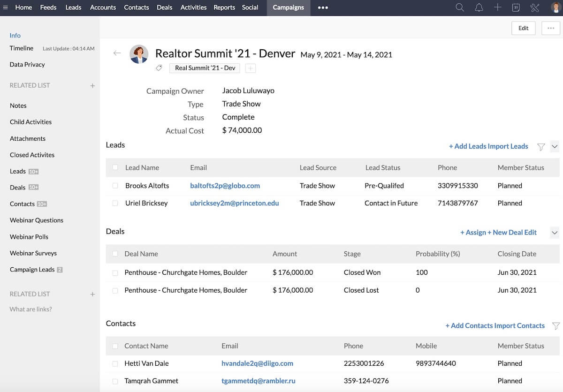
Task: Click the Leads section filter icon
Action: click(x=541, y=147)
